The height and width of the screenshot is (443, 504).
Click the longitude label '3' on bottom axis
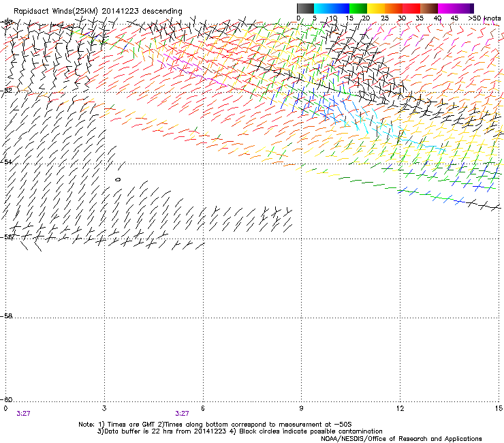pos(104,408)
